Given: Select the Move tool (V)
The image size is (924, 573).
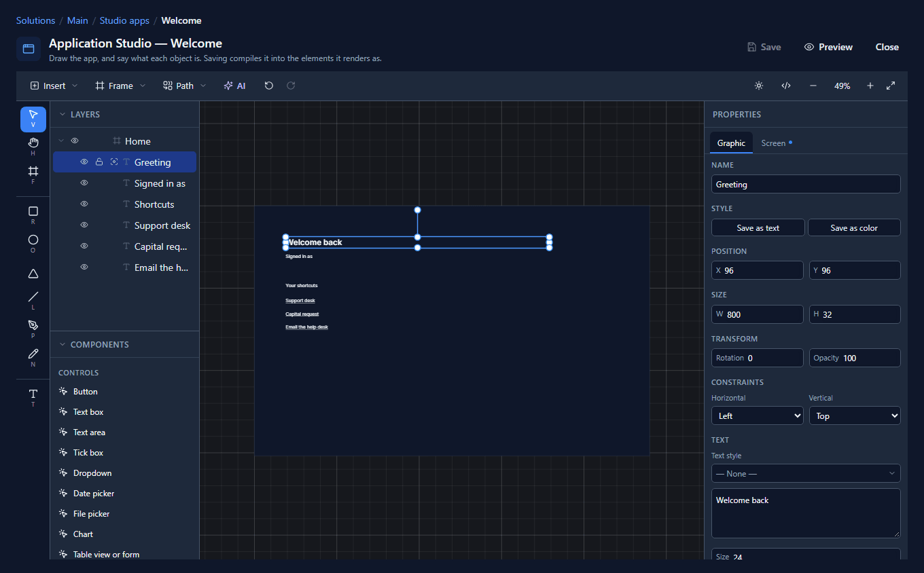Looking at the screenshot, I should pos(33,119).
